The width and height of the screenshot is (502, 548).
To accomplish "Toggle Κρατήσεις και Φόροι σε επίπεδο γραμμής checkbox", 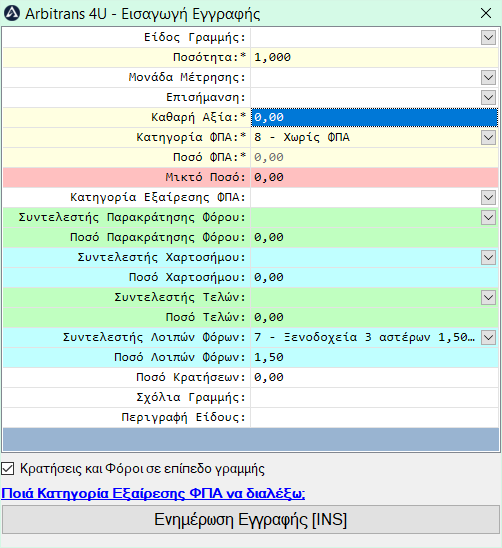I will click(8, 469).
